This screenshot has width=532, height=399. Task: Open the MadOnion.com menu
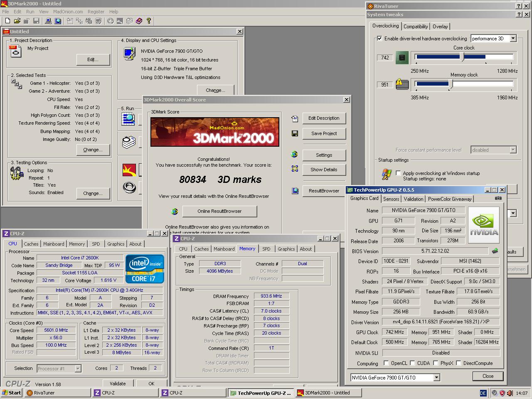[68, 12]
